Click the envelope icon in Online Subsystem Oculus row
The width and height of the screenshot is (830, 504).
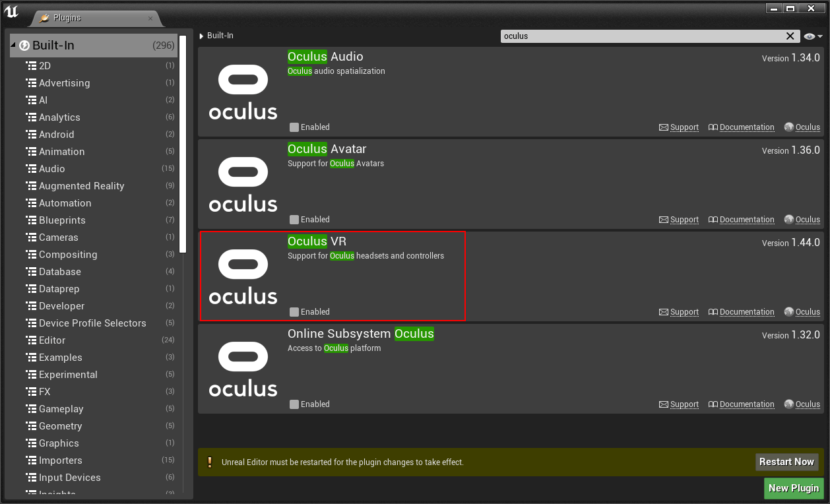coord(664,404)
